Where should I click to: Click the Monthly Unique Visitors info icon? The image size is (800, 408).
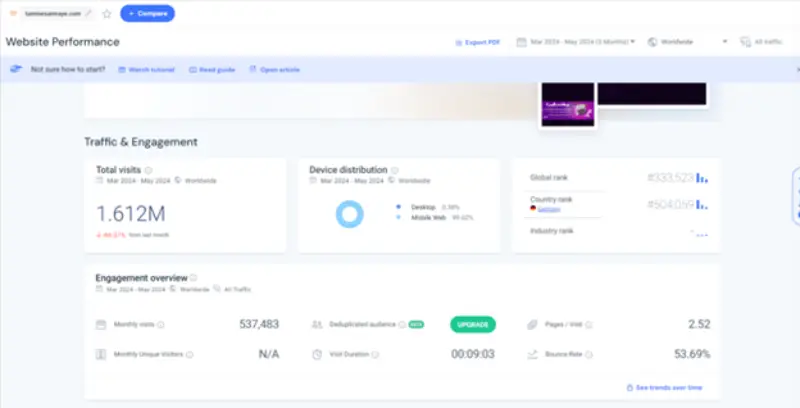(x=190, y=354)
